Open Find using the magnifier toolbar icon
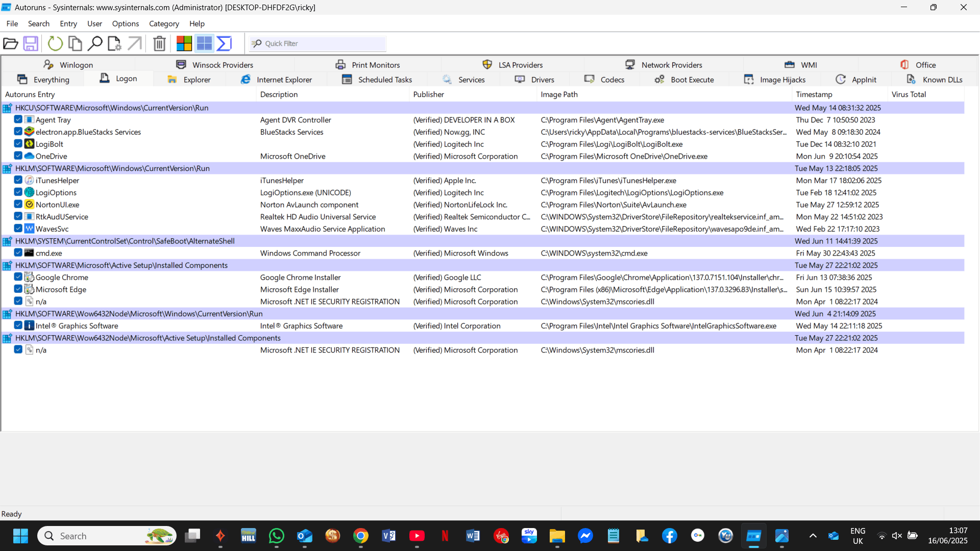980x551 pixels. pyautogui.click(x=95, y=43)
